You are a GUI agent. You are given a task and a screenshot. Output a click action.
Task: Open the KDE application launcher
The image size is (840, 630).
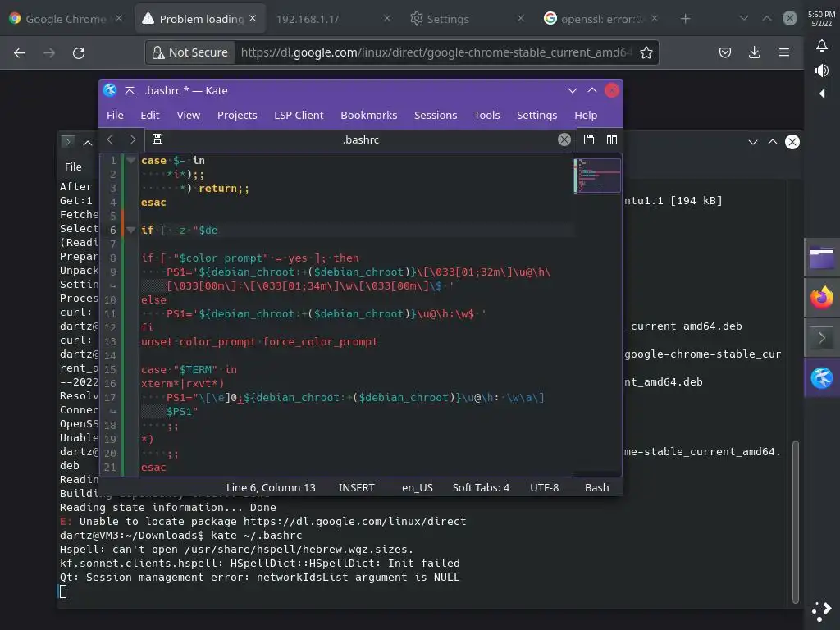pos(822,610)
